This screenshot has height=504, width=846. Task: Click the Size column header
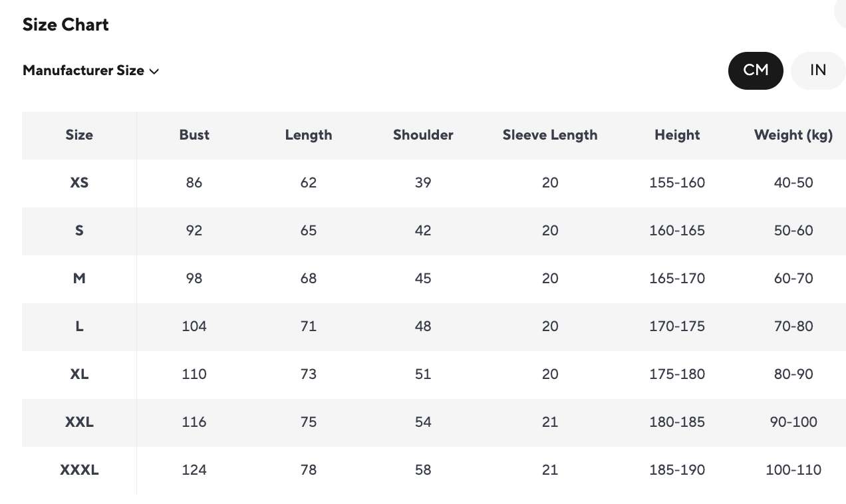pos(79,135)
